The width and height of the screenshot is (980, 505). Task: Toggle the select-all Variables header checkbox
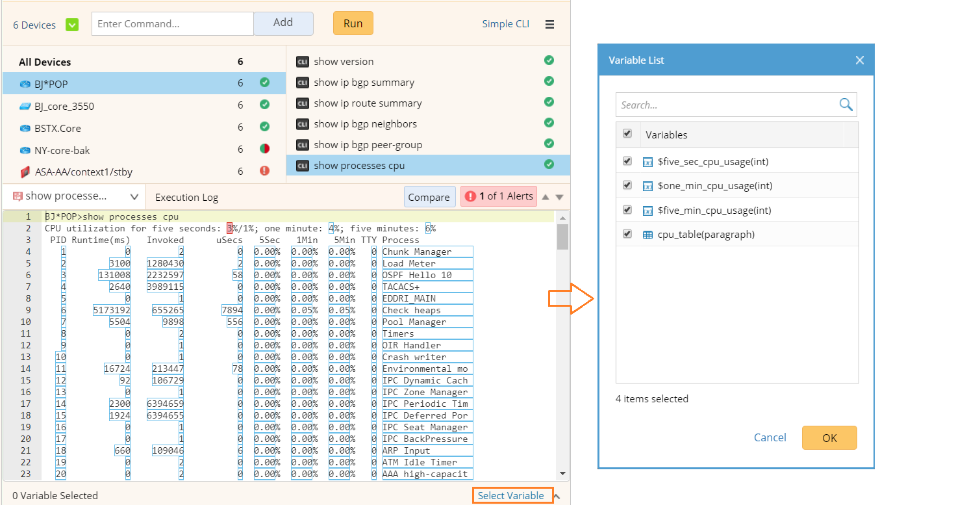point(627,134)
